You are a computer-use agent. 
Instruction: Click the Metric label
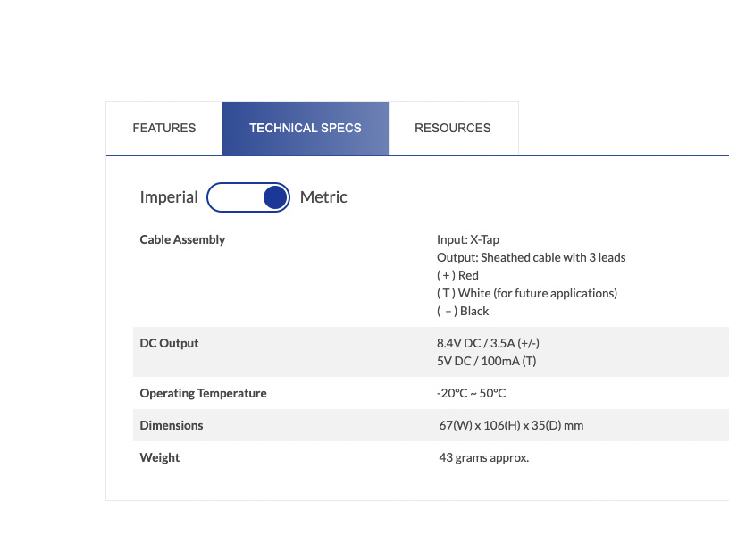323,197
